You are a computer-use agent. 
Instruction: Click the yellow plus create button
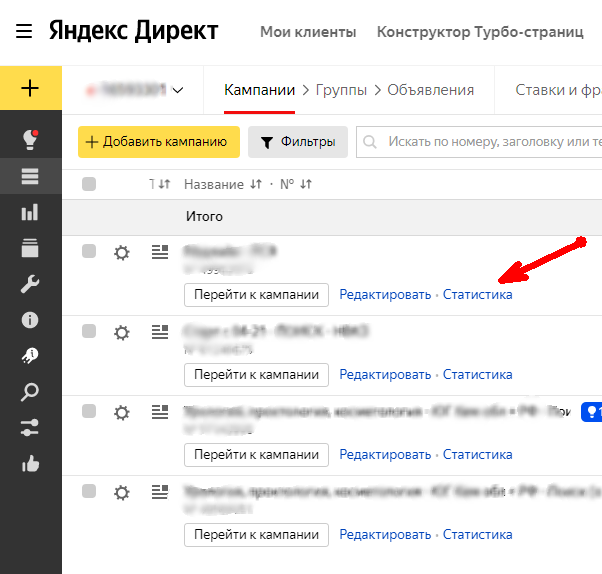click(30, 88)
